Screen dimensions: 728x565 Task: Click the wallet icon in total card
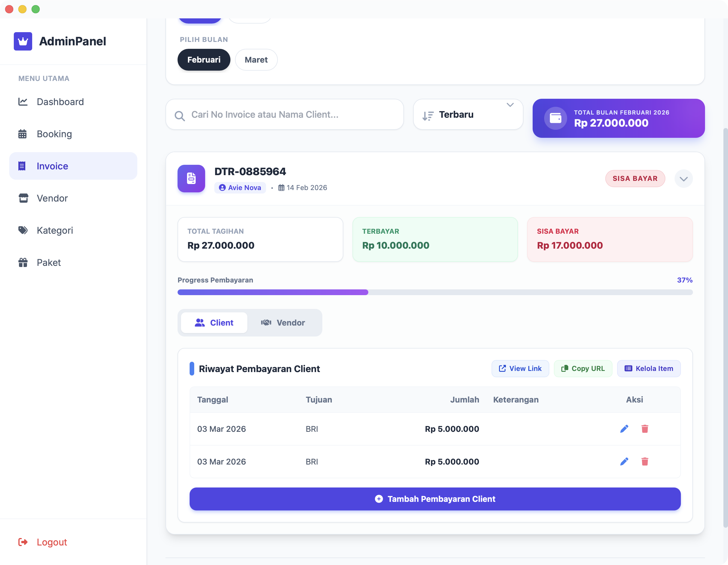tap(555, 118)
